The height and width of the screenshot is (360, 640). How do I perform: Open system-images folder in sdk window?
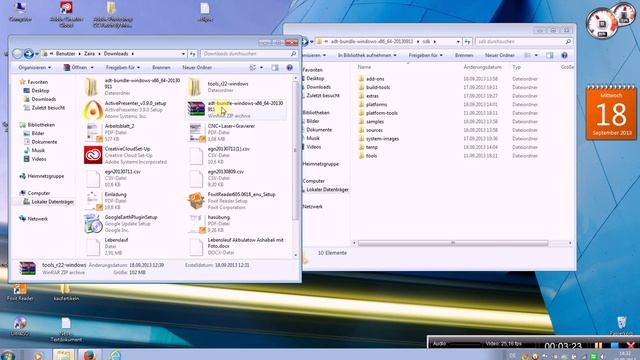click(x=382, y=139)
